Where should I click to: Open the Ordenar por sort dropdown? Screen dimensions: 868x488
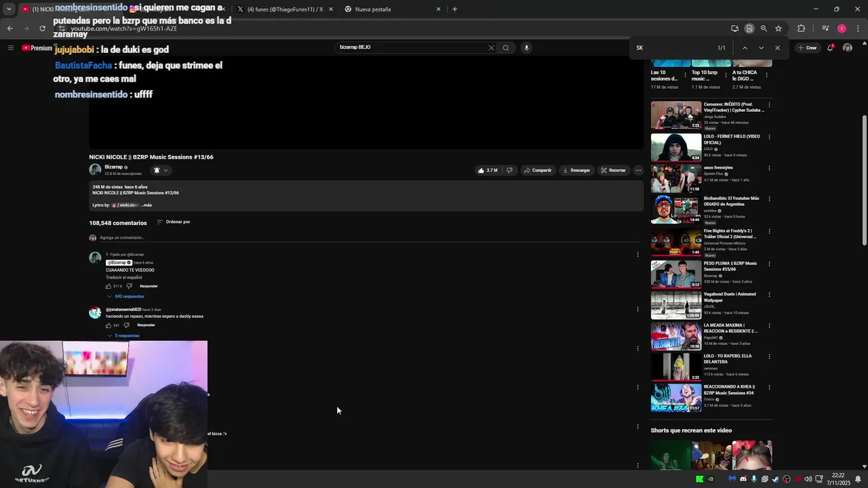174,222
